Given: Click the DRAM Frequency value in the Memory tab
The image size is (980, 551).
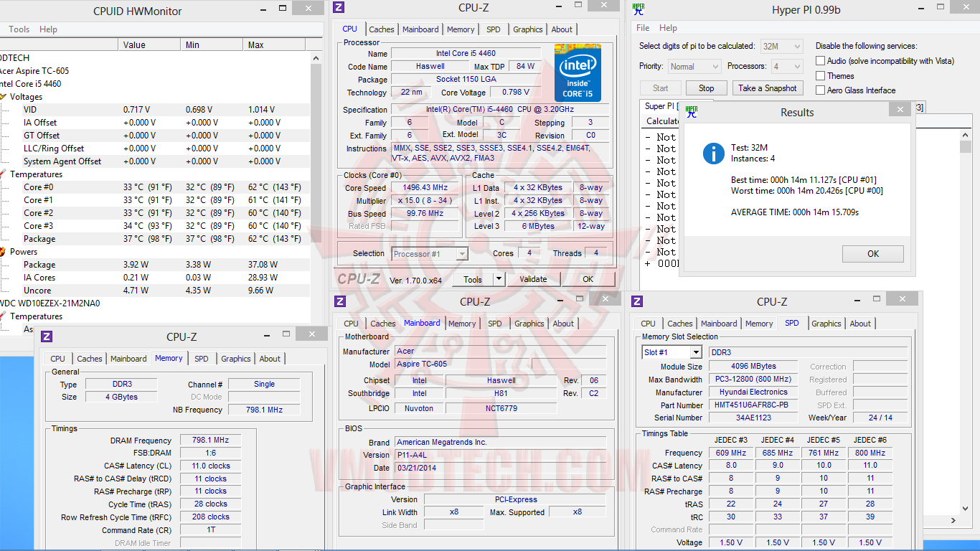Looking at the screenshot, I should tap(210, 441).
